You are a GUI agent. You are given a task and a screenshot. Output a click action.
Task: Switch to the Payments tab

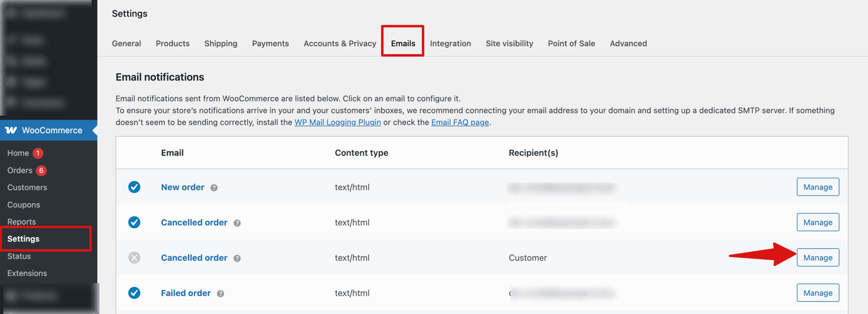click(x=270, y=43)
